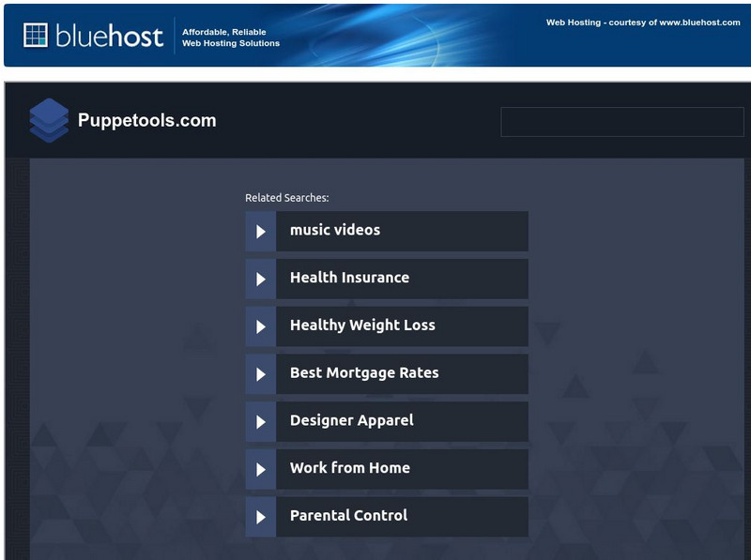Screen dimensions: 751x560
Task: Click the arrow icon beside Work from Home
Action: [x=260, y=469]
